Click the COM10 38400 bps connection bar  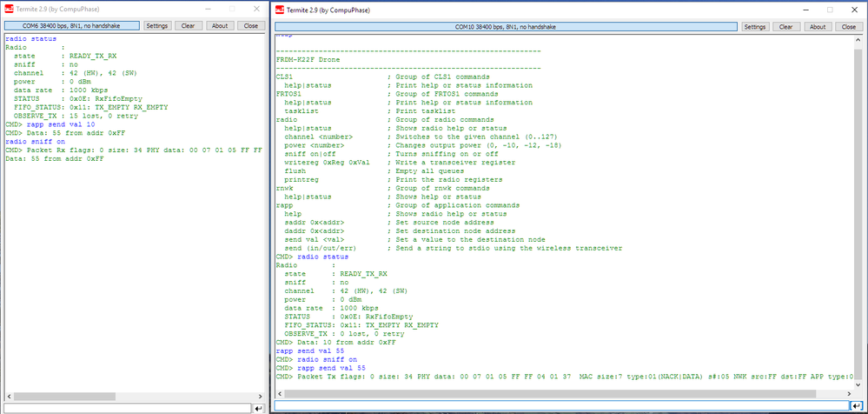(506, 27)
